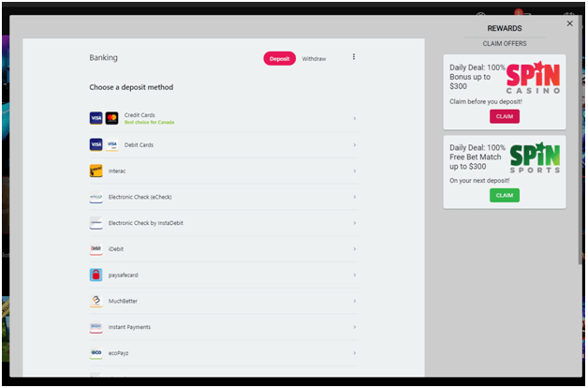Click the ecoPayz logo icon
This screenshot has width=588, height=388.
[x=96, y=353]
